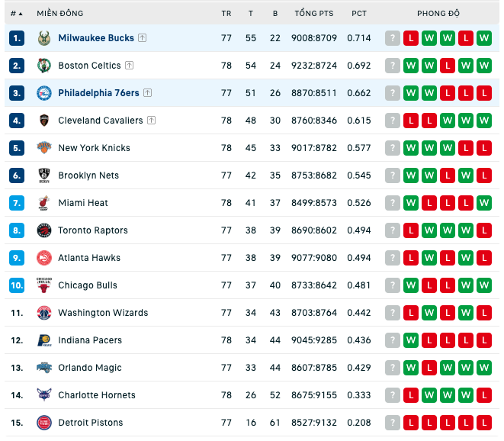Open the New York Knicks team page
The height and width of the screenshot is (441, 504).
95,148
